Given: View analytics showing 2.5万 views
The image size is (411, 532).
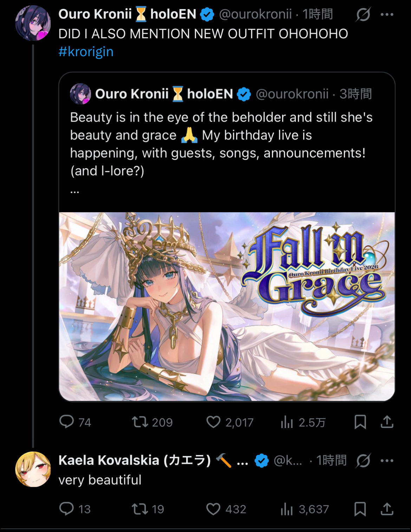Looking at the screenshot, I should (x=287, y=422).
